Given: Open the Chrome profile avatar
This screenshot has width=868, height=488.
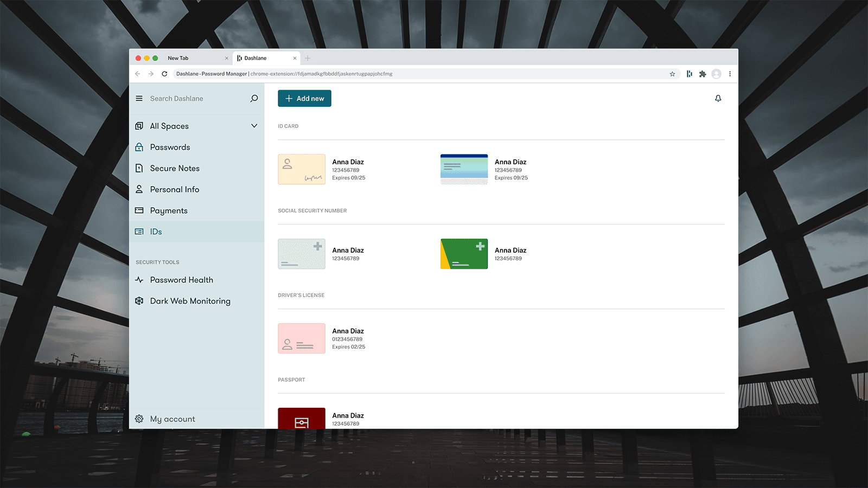Looking at the screenshot, I should click(716, 74).
